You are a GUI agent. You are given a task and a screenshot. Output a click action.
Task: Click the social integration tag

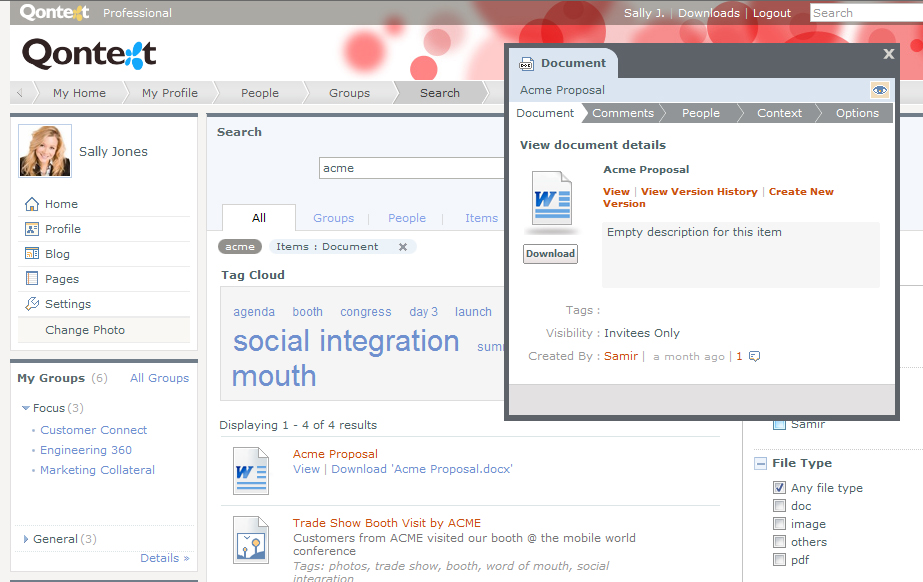[346, 341]
